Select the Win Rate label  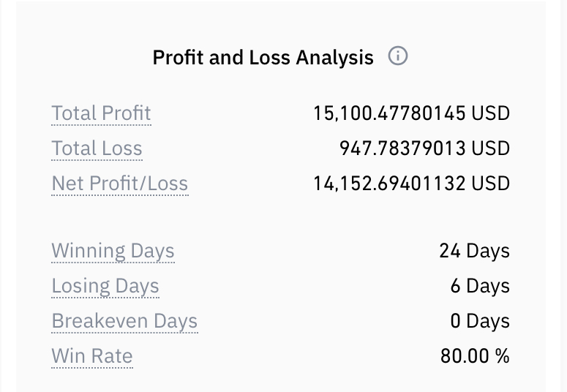click(92, 356)
